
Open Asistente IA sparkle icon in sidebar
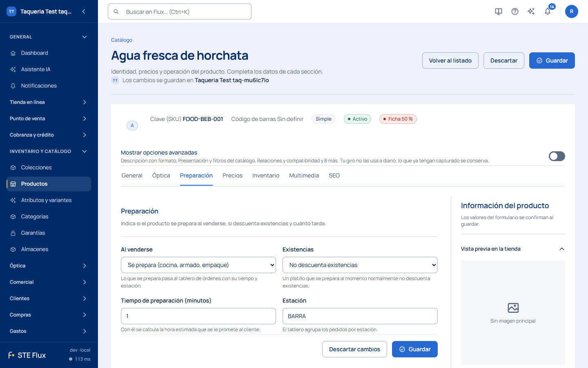[13, 70]
